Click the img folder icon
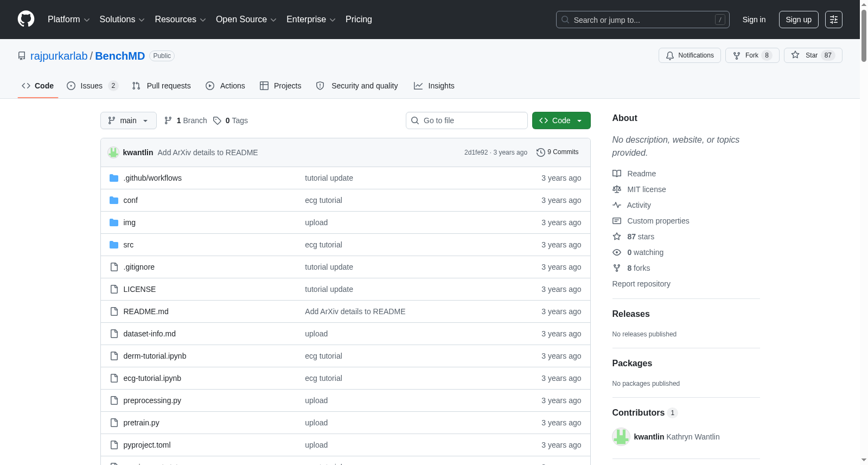 [114, 222]
